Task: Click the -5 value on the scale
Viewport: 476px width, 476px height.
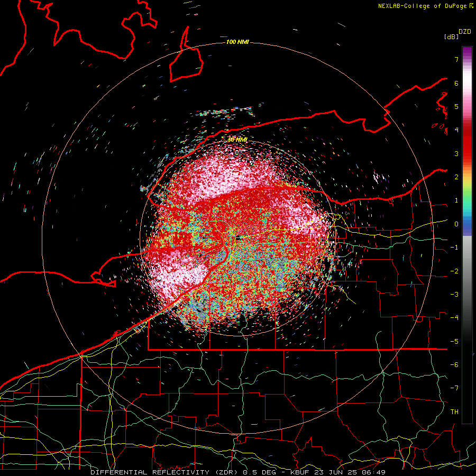Action: click(454, 341)
